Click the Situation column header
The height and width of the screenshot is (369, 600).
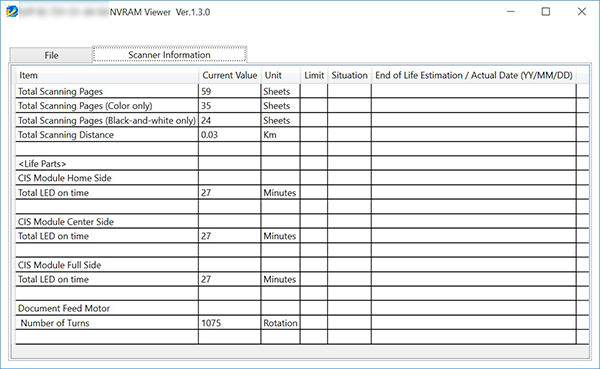click(349, 75)
